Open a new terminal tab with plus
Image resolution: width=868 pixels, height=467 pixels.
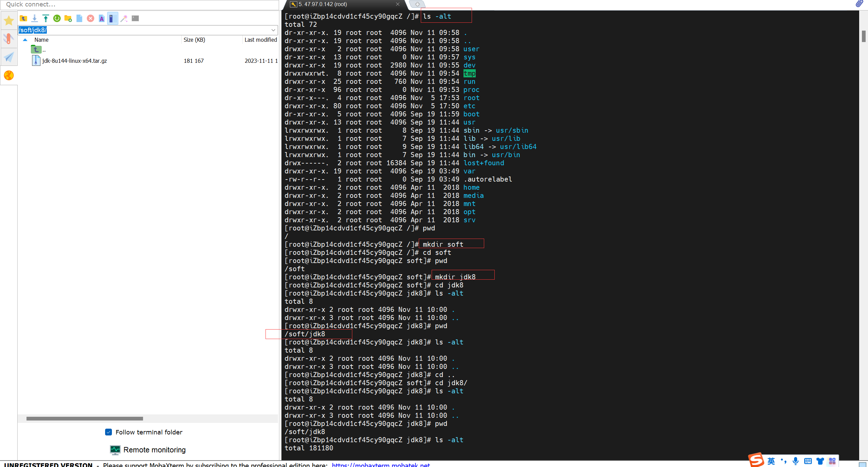coord(417,4)
